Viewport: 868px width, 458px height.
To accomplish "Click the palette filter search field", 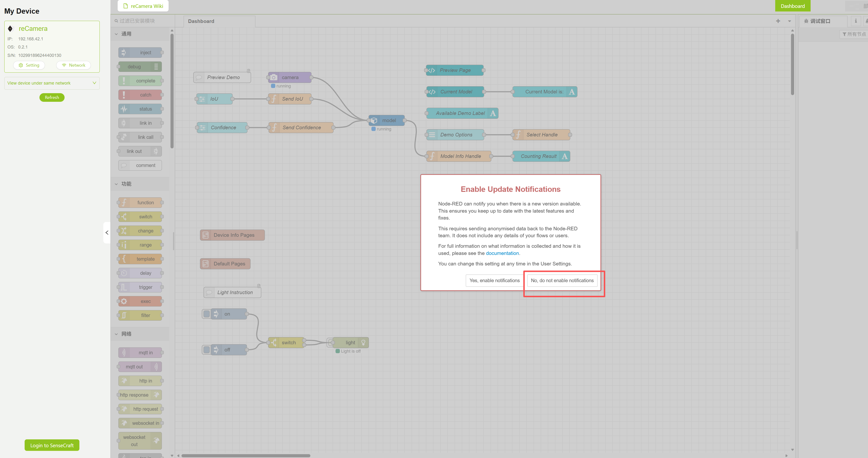I will (142, 21).
